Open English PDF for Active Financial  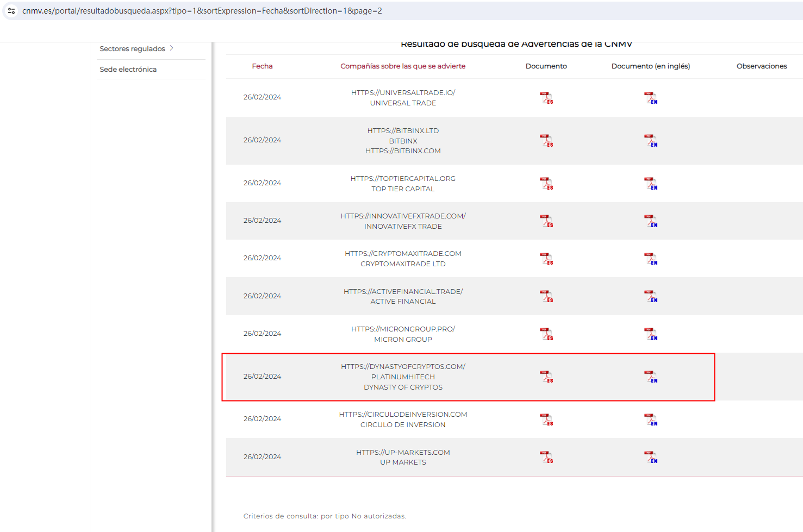click(651, 296)
